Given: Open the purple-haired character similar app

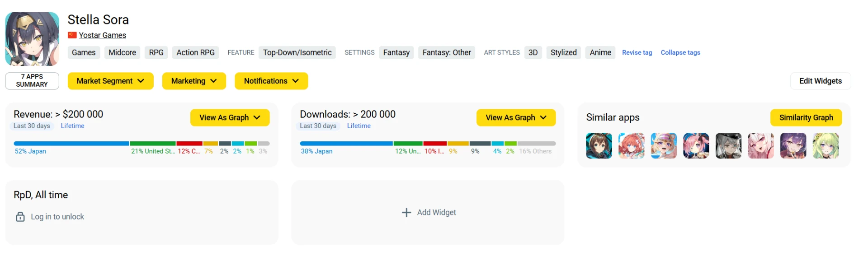Looking at the screenshot, I should click(793, 146).
